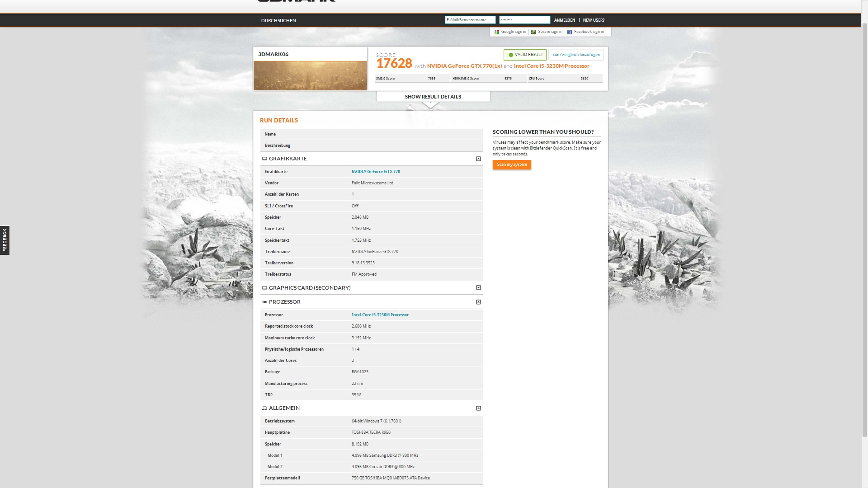Image resolution: width=868 pixels, height=488 pixels.
Task: Click the Anmelden login button
Action: click(x=564, y=20)
